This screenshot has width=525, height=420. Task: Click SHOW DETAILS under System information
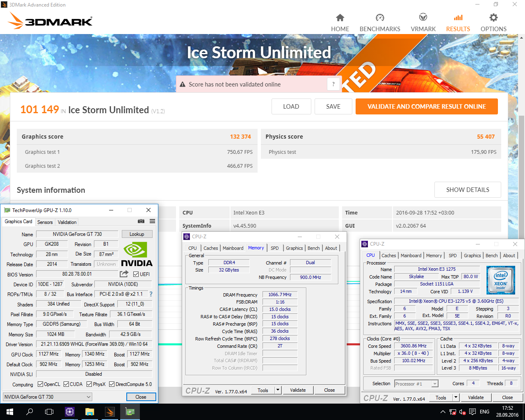pos(468,190)
